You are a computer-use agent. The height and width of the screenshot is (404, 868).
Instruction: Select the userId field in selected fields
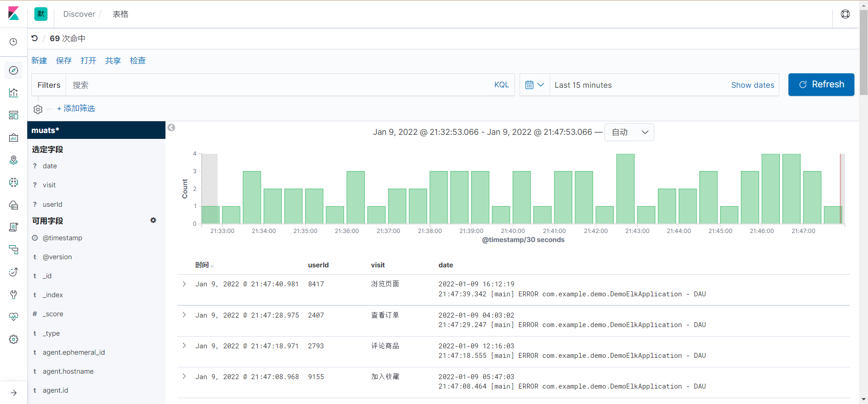point(52,204)
